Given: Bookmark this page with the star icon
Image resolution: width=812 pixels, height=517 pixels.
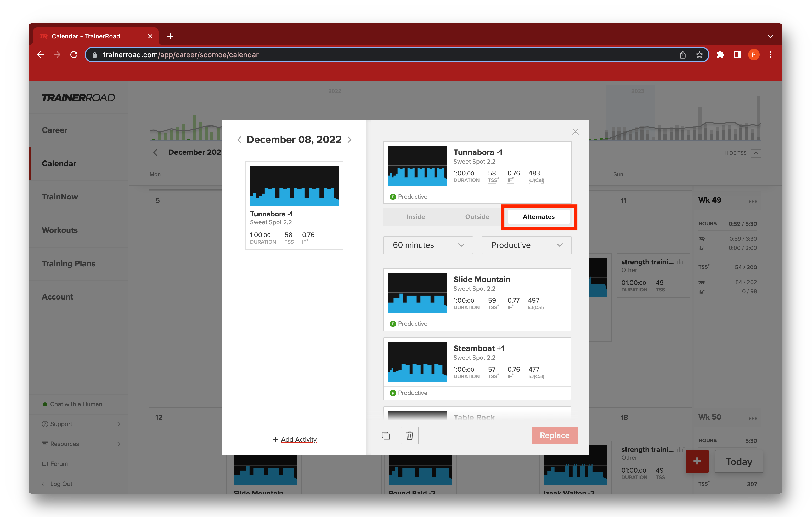Looking at the screenshot, I should tap(699, 55).
